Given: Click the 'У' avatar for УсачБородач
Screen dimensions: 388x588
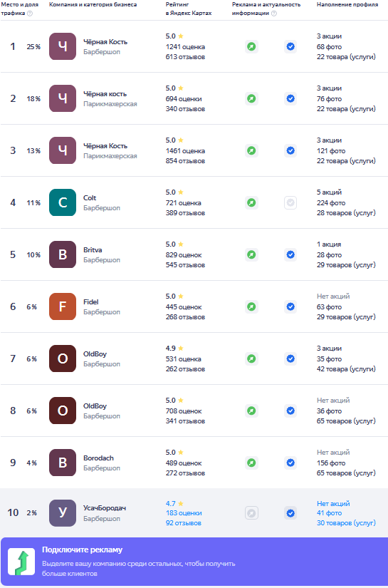Looking at the screenshot, I should (x=63, y=513).
